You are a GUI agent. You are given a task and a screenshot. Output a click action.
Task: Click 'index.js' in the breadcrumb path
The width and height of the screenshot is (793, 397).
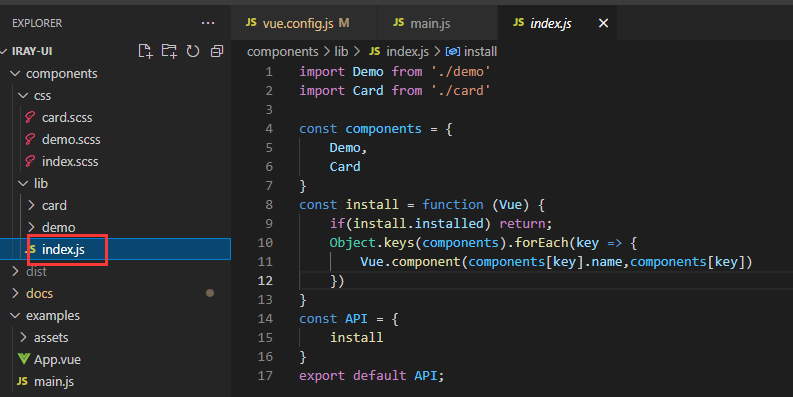click(408, 52)
